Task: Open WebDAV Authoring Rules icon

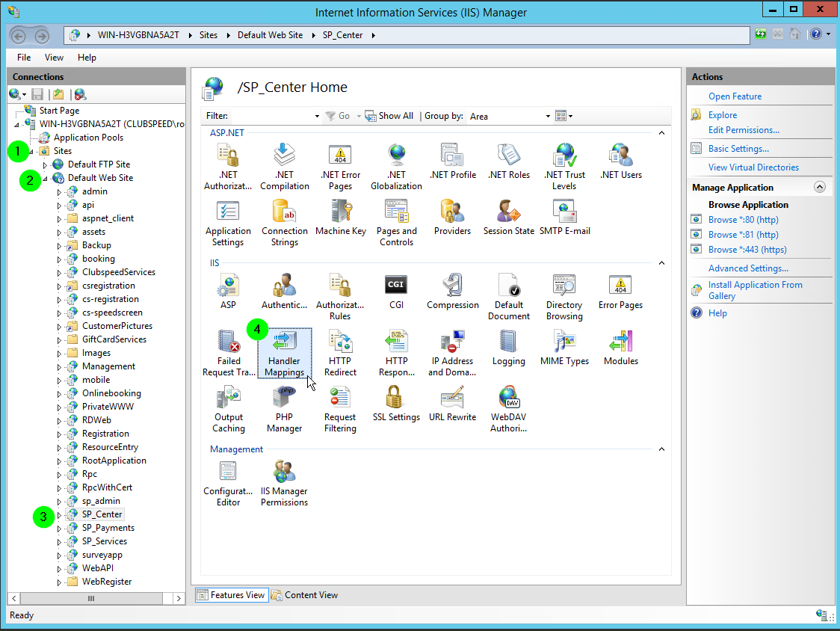Action: [508, 410]
